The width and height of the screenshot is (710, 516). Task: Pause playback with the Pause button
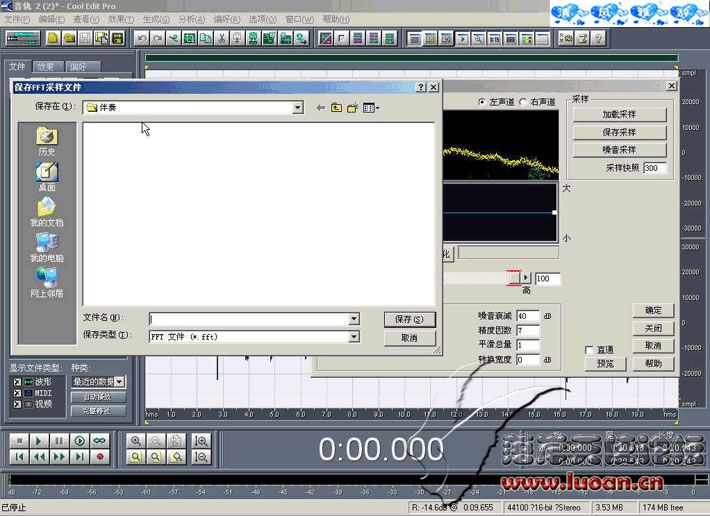tap(59, 440)
